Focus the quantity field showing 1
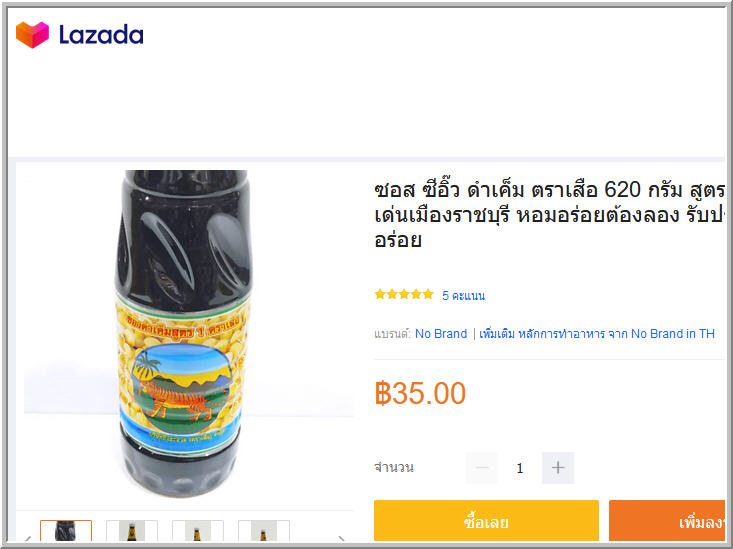This screenshot has height=549, width=733. tap(520, 468)
